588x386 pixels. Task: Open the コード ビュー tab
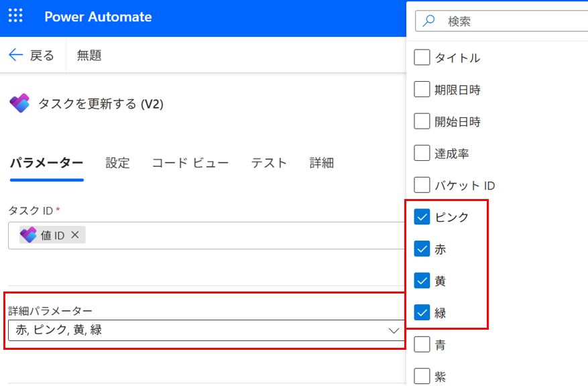[x=190, y=163]
